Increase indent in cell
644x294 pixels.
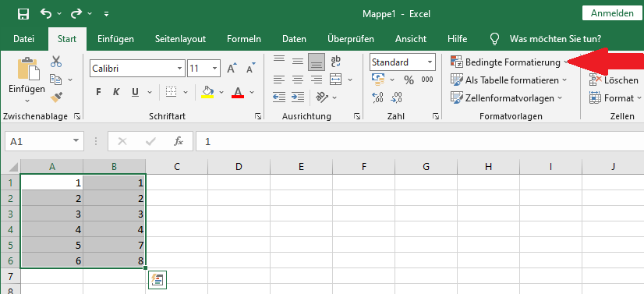point(298,97)
